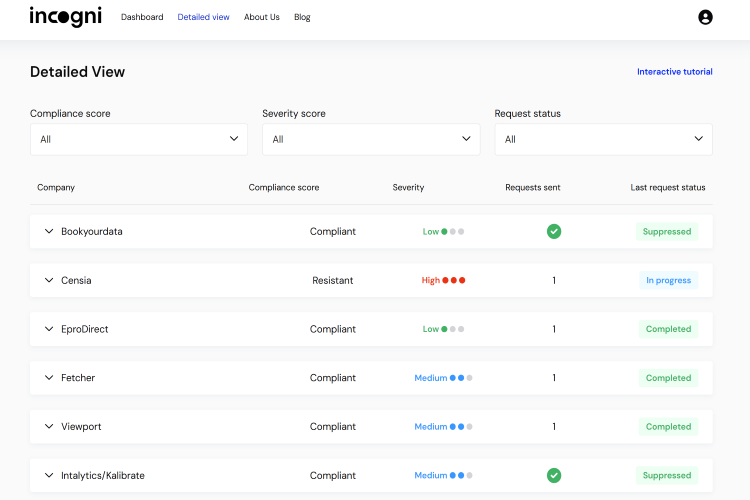
Task: Click the Compliant score for Intalytics/Kalibrate
Action: (332, 476)
